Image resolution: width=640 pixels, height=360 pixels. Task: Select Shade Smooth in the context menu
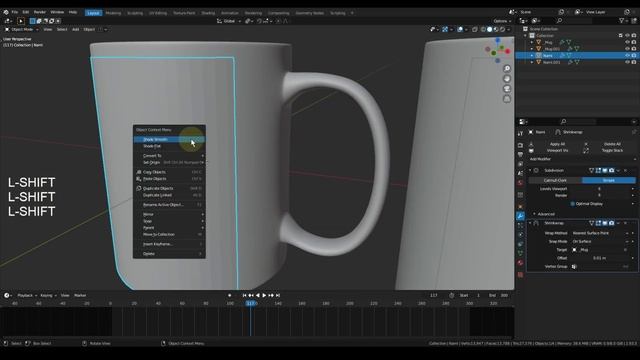coord(169,139)
